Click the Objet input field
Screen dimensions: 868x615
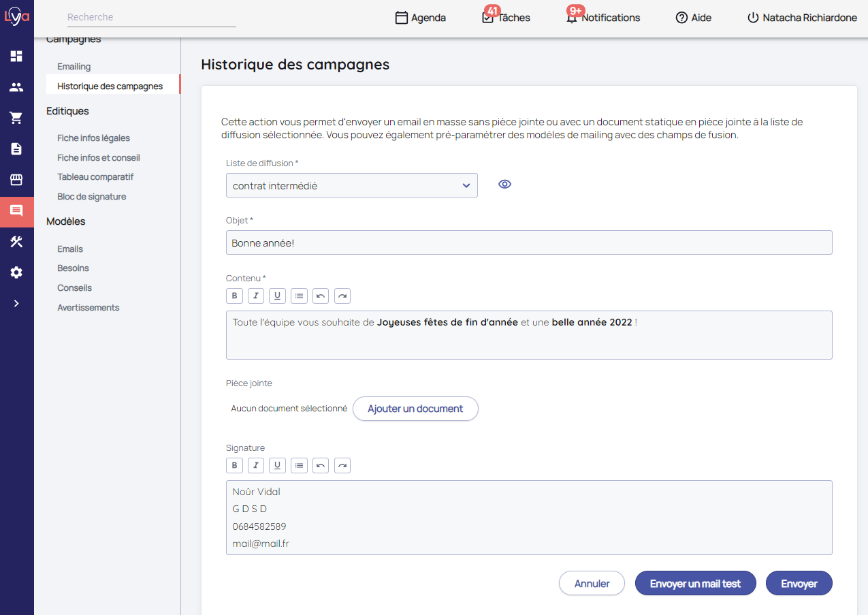point(528,242)
